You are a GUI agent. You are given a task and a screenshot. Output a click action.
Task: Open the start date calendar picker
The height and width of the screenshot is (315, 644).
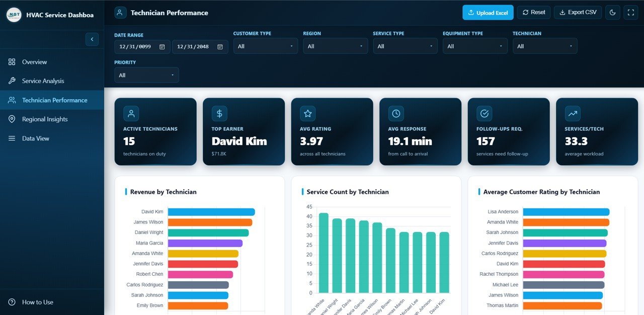(162, 47)
